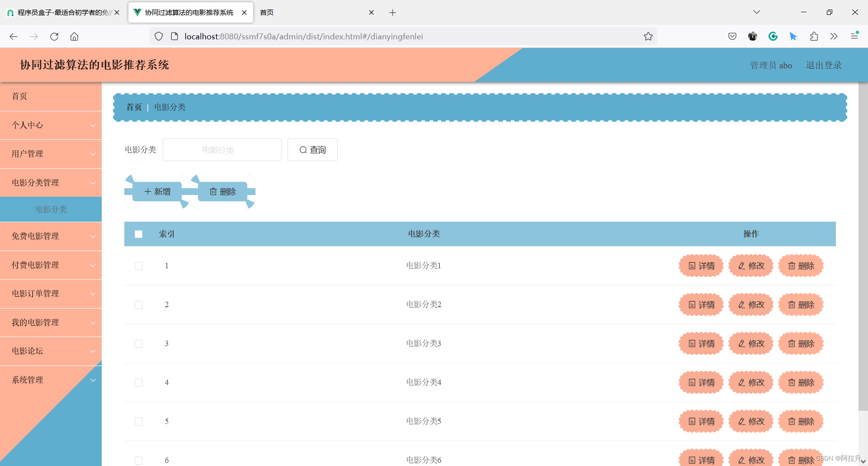This screenshot has width=868, height=466.
Task: Click the 首页 breadcrumb link
Action: [x=134, y=107]
